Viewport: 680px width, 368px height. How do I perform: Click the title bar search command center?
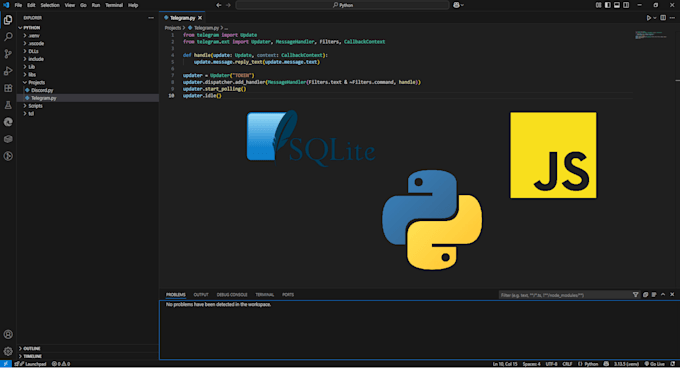[x=343, y=5]
